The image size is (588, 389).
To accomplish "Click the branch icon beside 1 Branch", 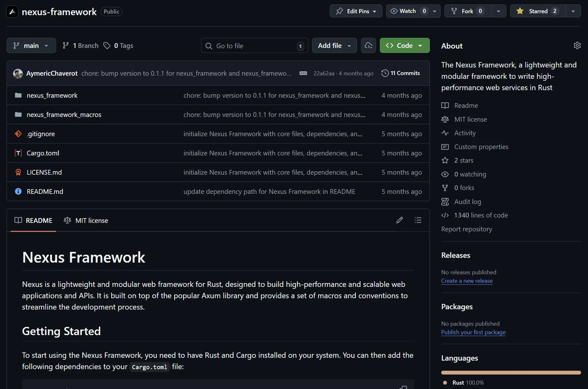I will [x=66, y=46].
